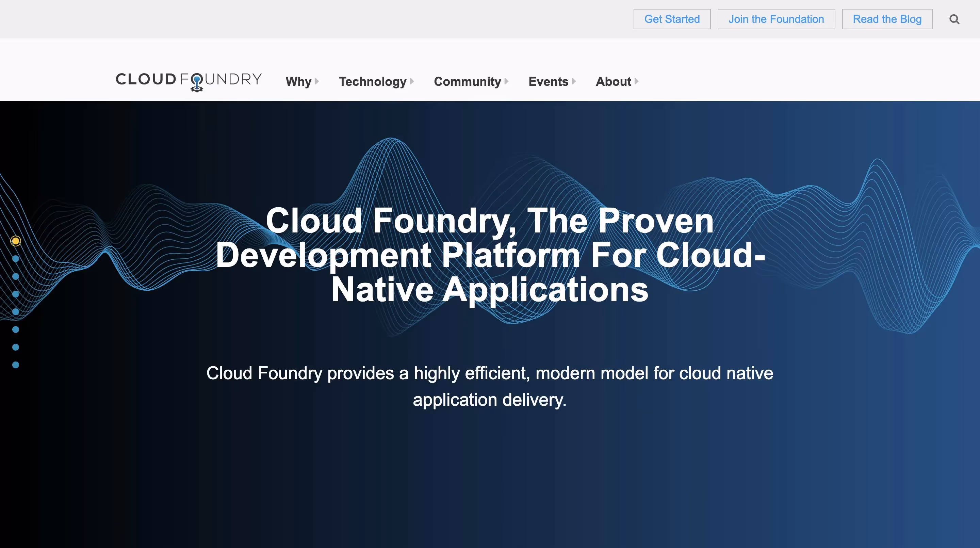This screenshot has height=548, width=980.
Task: Select the yellow active carousel dot
Action: pos(16,241)
